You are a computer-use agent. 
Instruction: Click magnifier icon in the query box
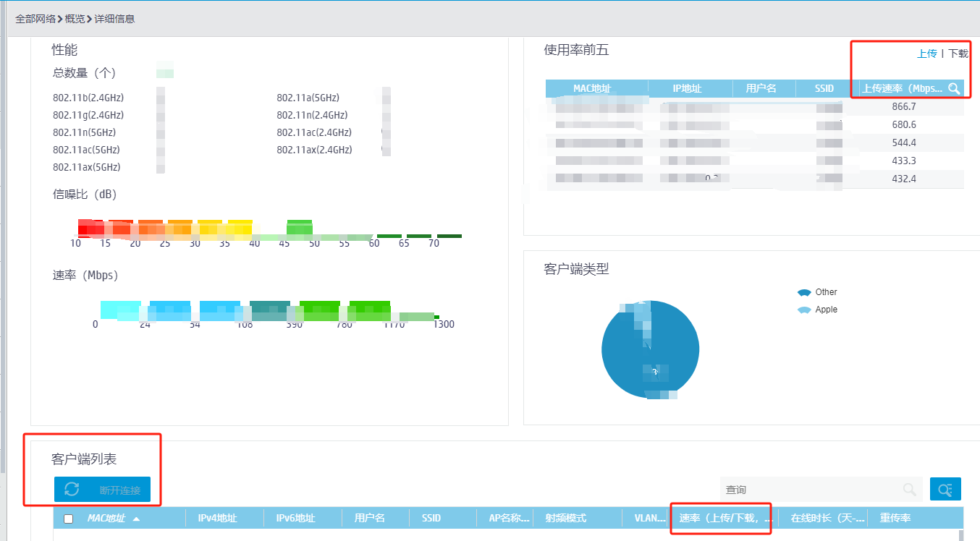[910, 490]
